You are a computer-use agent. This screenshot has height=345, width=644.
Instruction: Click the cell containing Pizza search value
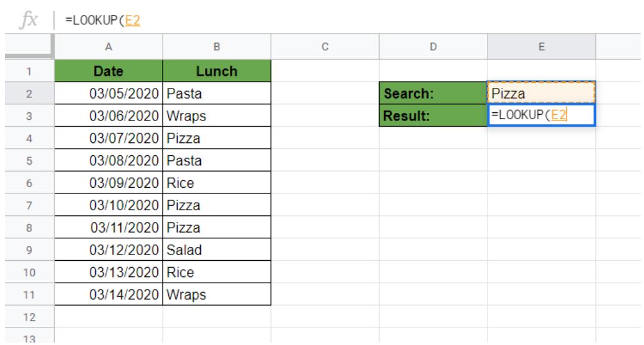[x=541, y=94]
